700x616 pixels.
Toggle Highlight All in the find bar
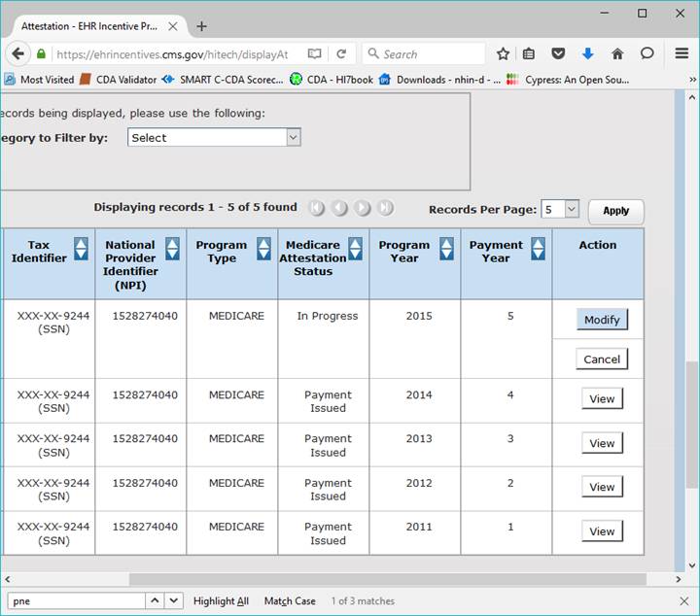pos(221,601)
